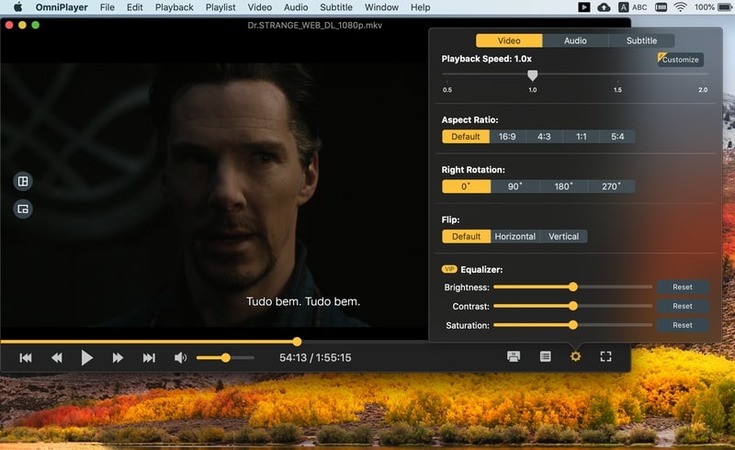Click the OmniPlayer menu bar status icon
Image resolution: width=735 pixels, height=450 pixels.
pyautogui.click(x=584, y=7)
